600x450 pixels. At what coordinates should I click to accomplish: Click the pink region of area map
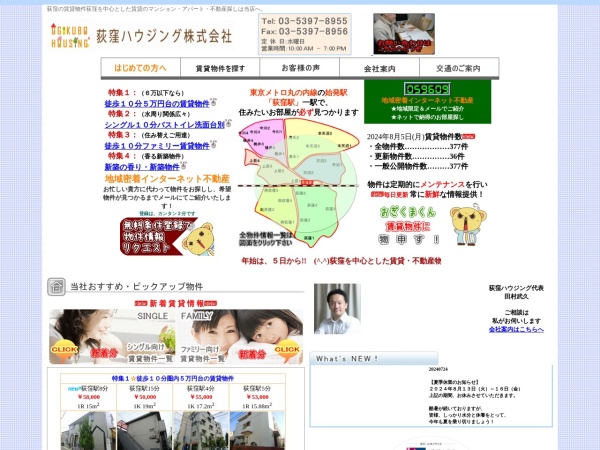point(262,135)
